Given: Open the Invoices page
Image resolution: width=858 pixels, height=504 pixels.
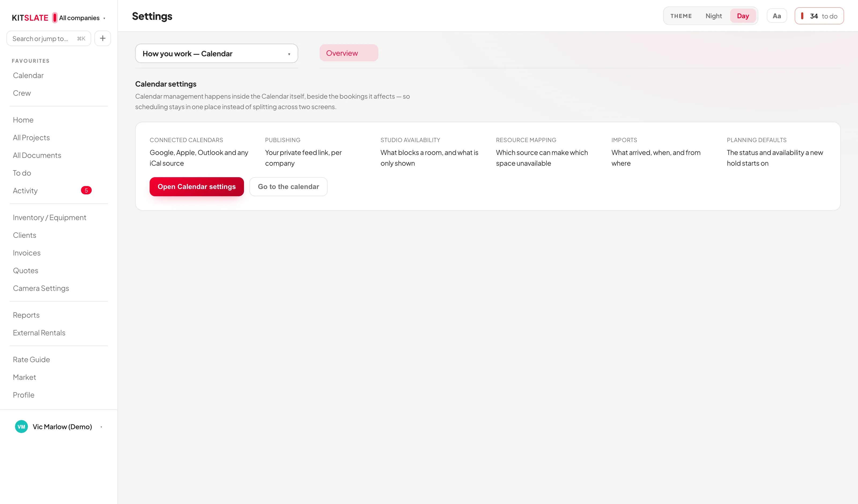Looking at the screenshot, I should click(x=27, y=253).
